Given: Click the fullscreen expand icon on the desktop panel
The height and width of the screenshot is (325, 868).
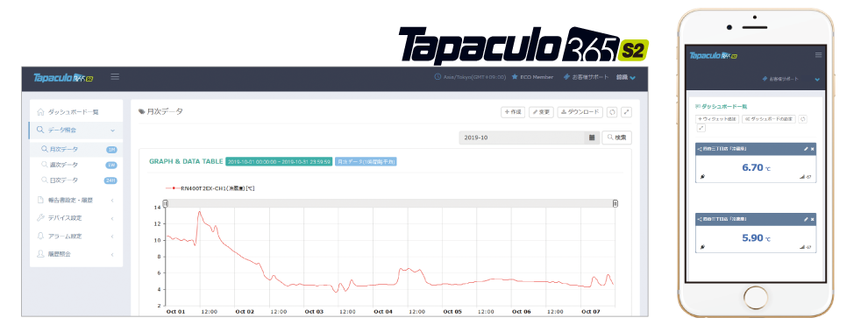Looking at the screenshot, I should 627,112.
